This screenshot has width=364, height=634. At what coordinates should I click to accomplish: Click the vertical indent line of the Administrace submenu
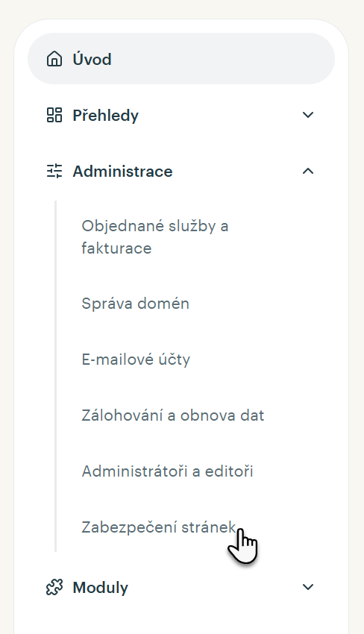(56, 376)
